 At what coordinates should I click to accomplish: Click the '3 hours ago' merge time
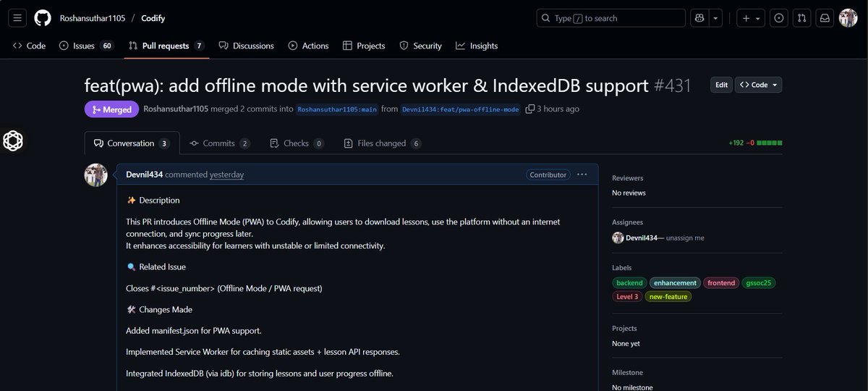(x=559, y=109)
